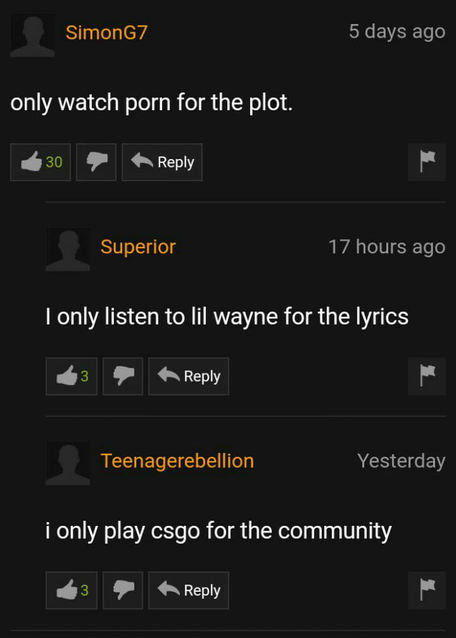Screen dimensions: 456x638
Task: Open SimonG7's user profile
Action: tap(107, 32)
